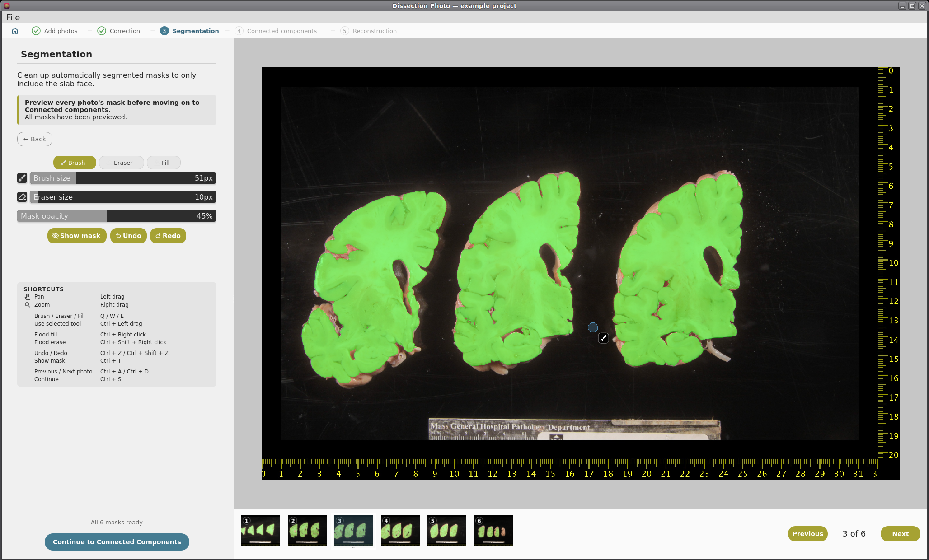The width and height of the screenshot is (929, 560).
Task: Maximize the Dissection Photo window
Action: (912, 6)
